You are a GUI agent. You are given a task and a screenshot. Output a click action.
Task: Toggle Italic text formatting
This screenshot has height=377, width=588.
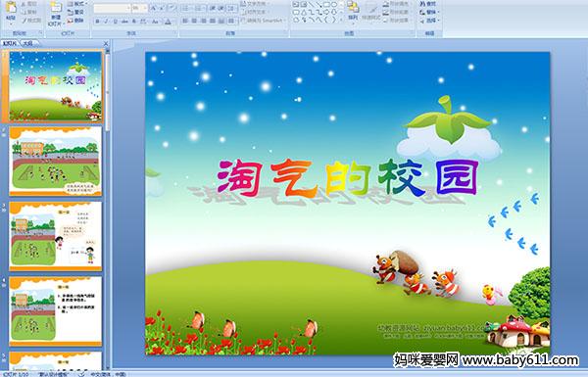click(106, 22)
